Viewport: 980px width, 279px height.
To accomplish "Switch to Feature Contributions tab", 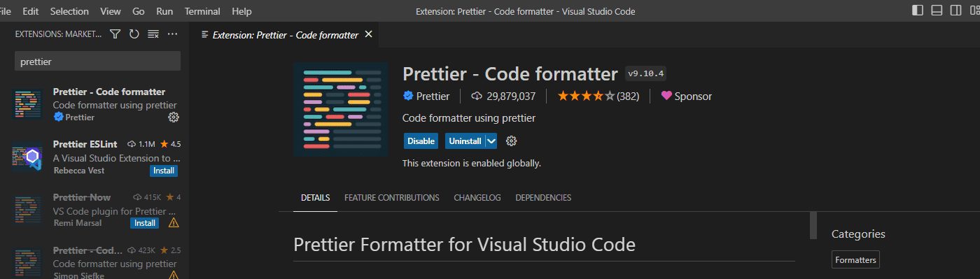I will [392, 198].
